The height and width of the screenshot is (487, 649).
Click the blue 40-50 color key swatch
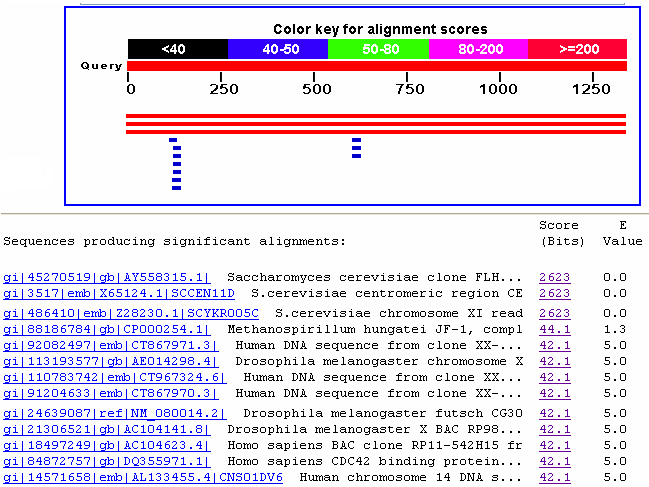click(x=278, y=48)
